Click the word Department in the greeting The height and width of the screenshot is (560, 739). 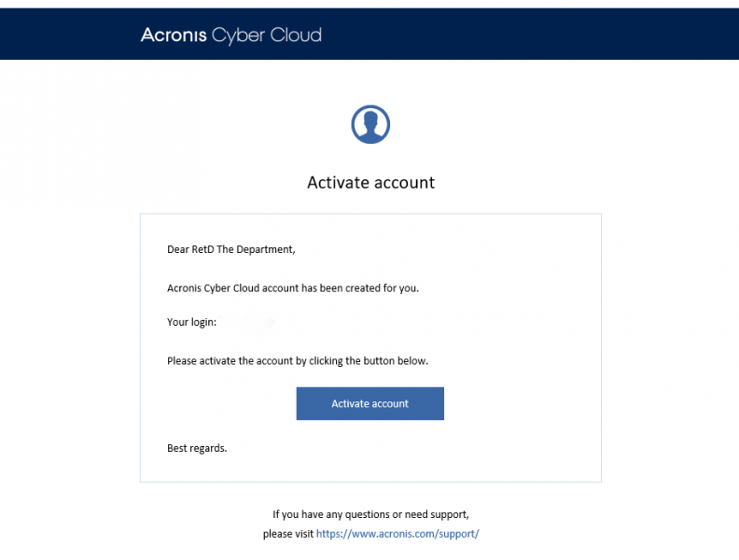(x=265, y=249)
